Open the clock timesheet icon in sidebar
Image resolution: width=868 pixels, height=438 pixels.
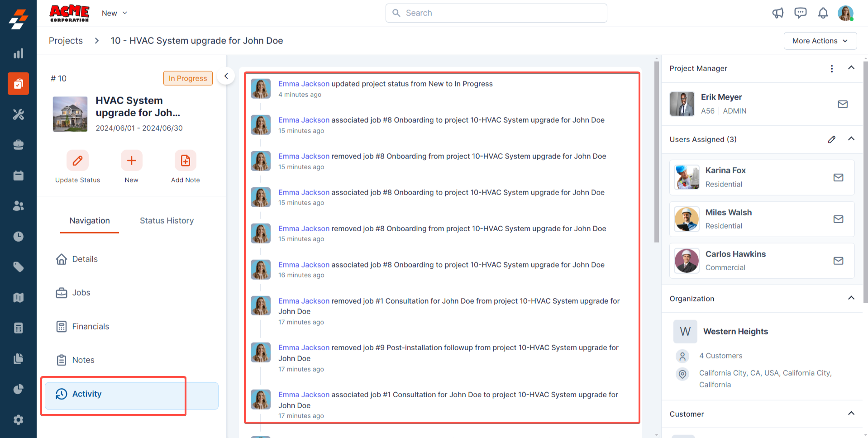coord(18,236)
